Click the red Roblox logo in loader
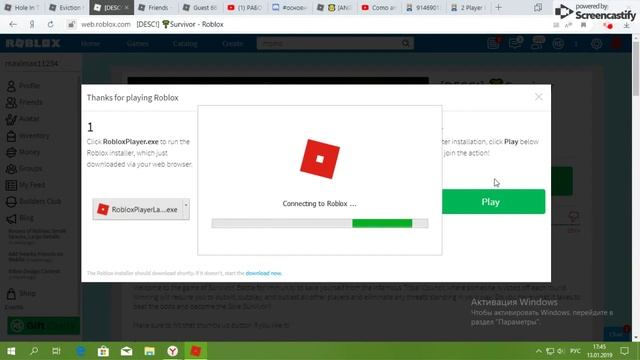 point(320,159)
